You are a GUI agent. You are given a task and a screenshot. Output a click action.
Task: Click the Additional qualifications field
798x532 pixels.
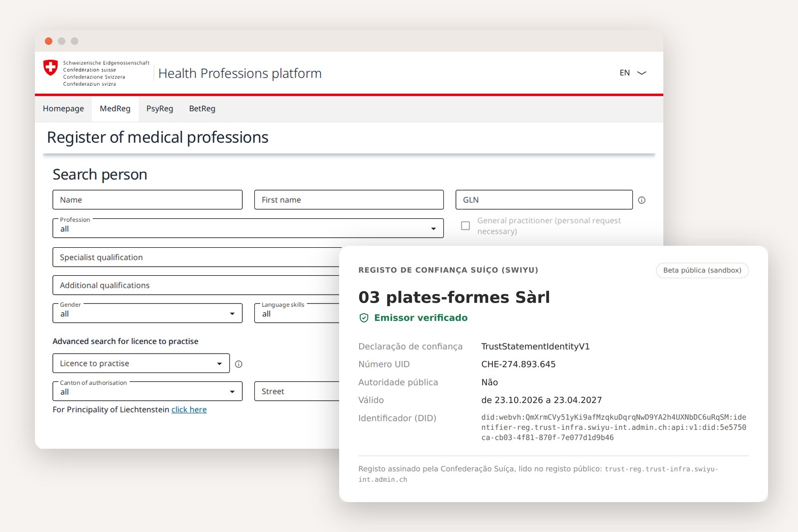(197, 285)
